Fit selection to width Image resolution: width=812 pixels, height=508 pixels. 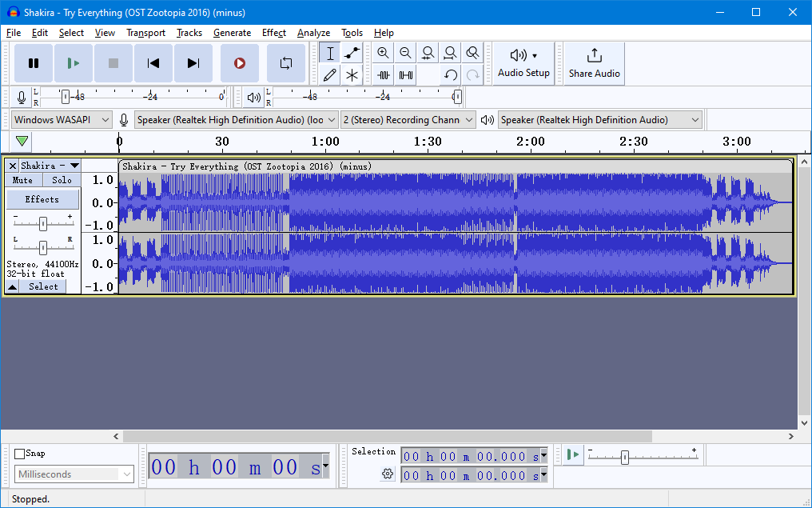(x=428, y=53)
